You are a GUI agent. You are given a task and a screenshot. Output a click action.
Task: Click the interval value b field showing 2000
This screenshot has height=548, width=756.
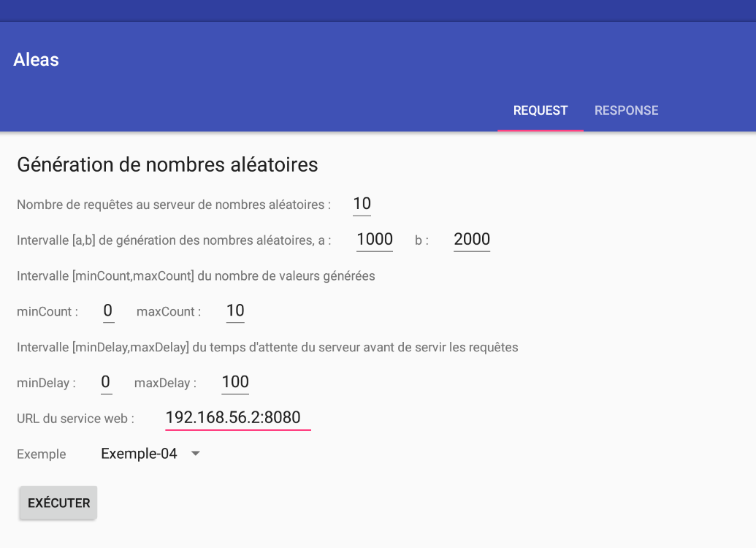pyautogui.click(x=471, y=239)
